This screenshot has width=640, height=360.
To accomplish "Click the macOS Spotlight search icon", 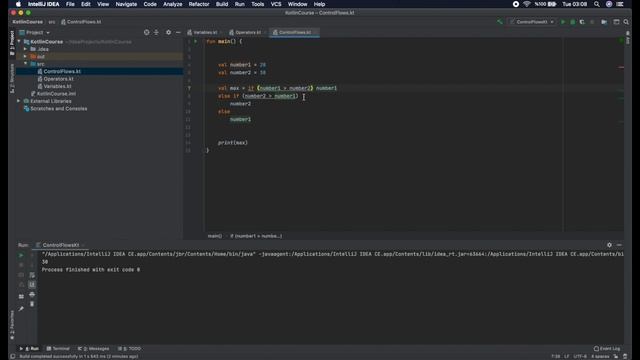I will point(597,4).
